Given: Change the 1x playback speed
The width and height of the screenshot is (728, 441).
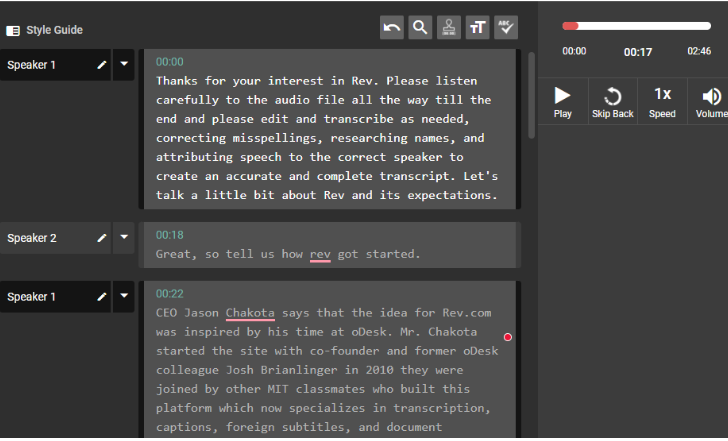Looking at the screenshot, I should [662, 102].
